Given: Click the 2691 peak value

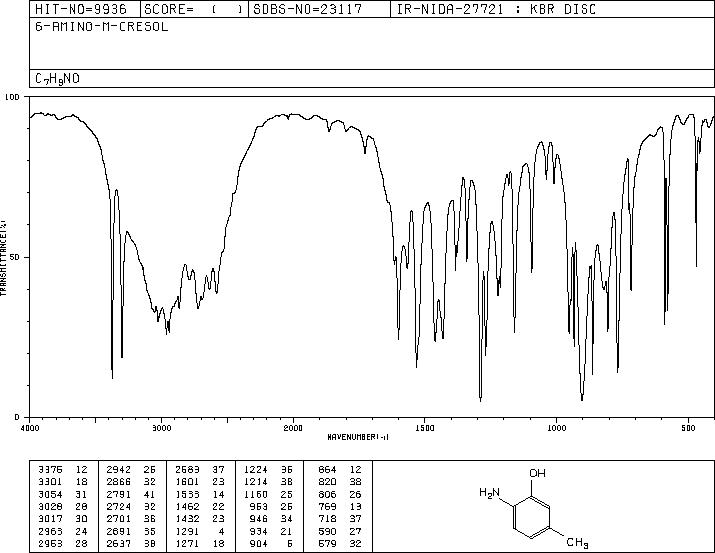Looking at the screenshot, I should (119, 531).
